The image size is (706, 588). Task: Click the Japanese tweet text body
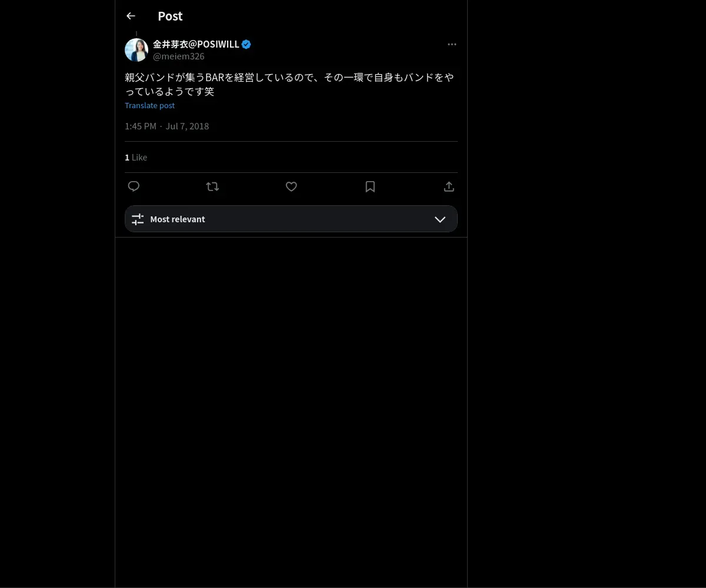(289, 84)
